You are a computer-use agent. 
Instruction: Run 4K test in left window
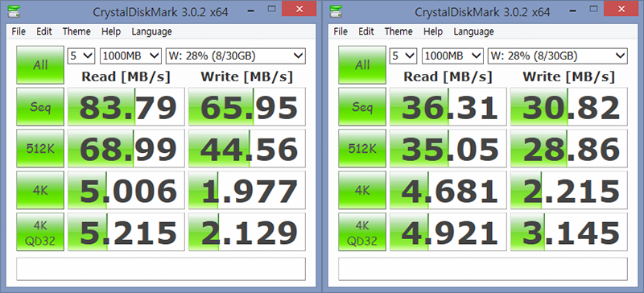pyautogui.click(x=40, y=190)
